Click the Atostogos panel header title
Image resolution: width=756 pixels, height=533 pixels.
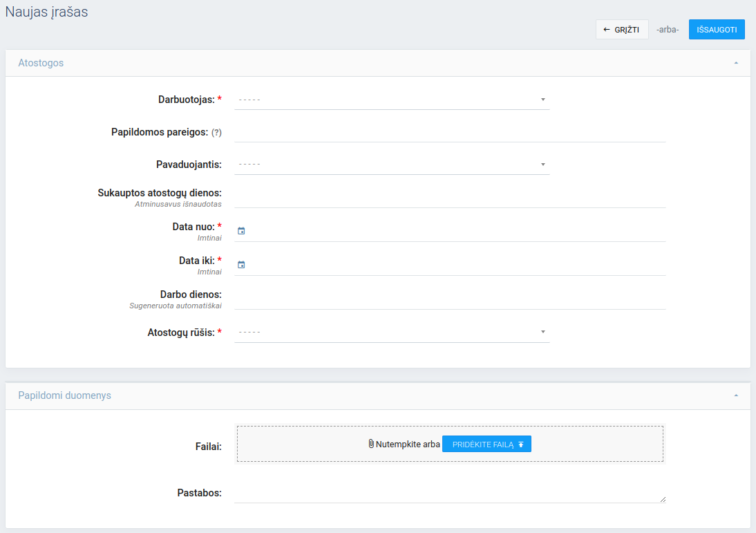(x=41, y=63)
